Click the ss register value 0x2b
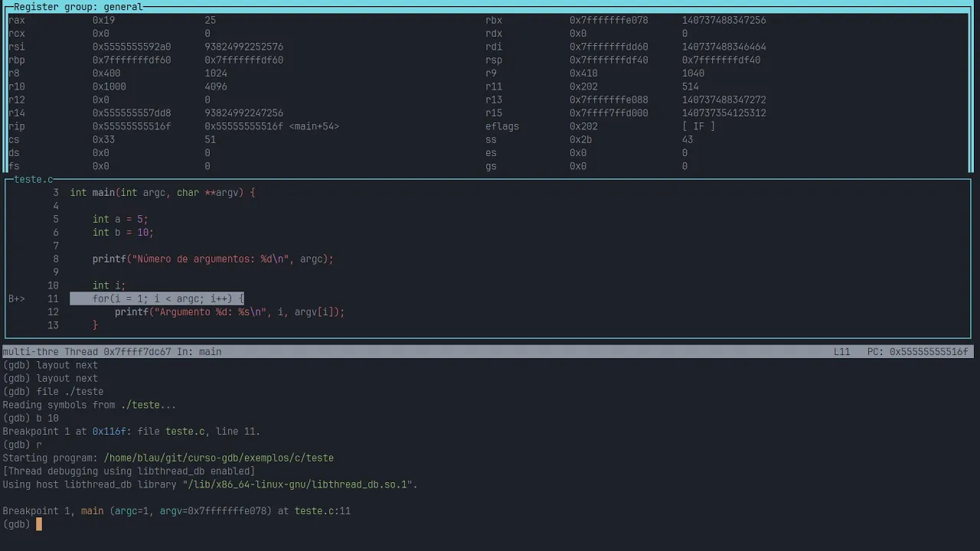This screenshot has height=551, width=980. pyautogui.click(x=580, y=139)
